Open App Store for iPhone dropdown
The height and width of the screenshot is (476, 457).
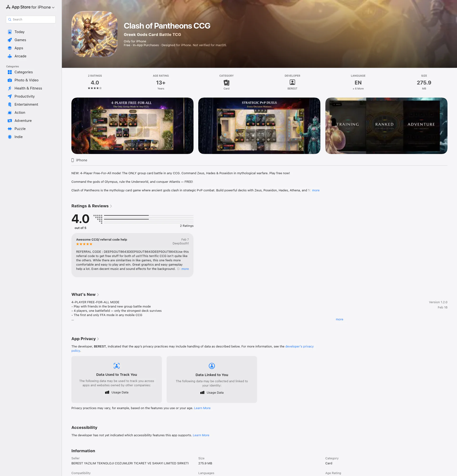pyautogui.click(x=30, y=7)
